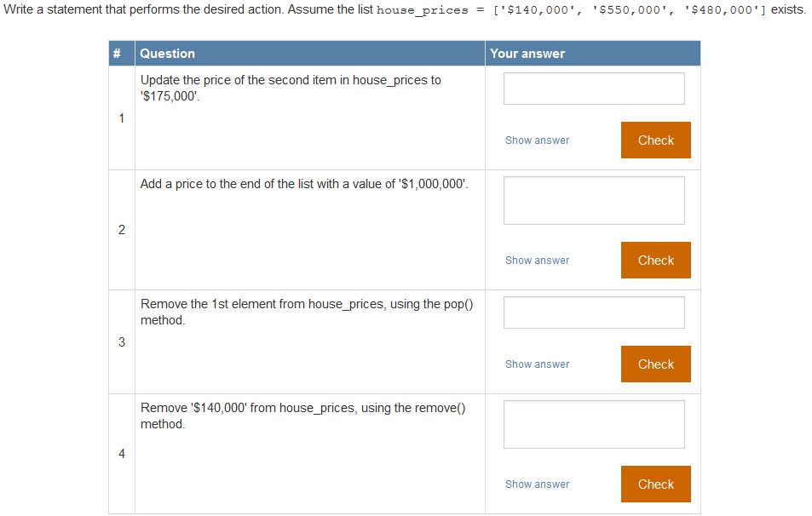The image size is (812, 516).
Task: Click the answer box for question 4
Action: (594, 424)
